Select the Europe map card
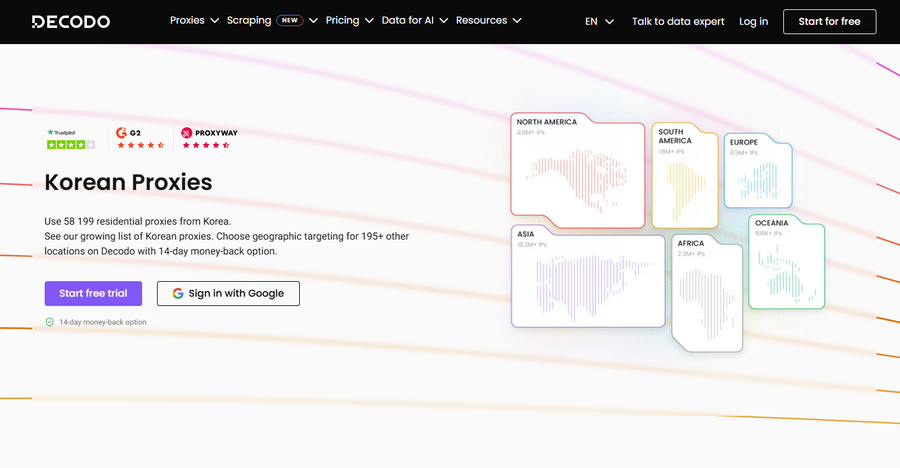Viewport: 900px width, 468px height. tap(758, 171)
